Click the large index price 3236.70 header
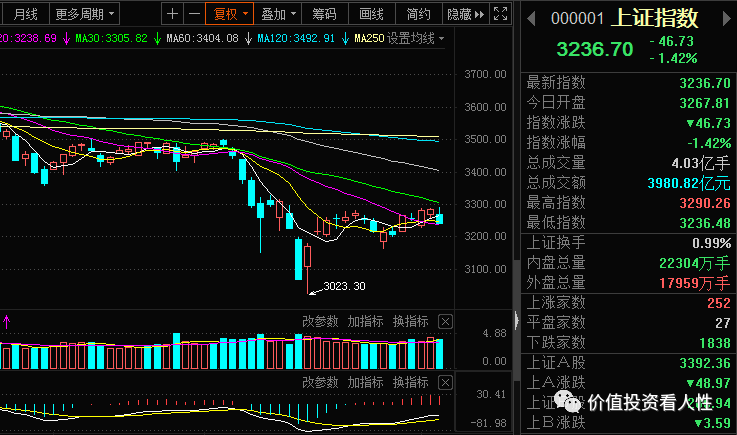 [595, 49]
